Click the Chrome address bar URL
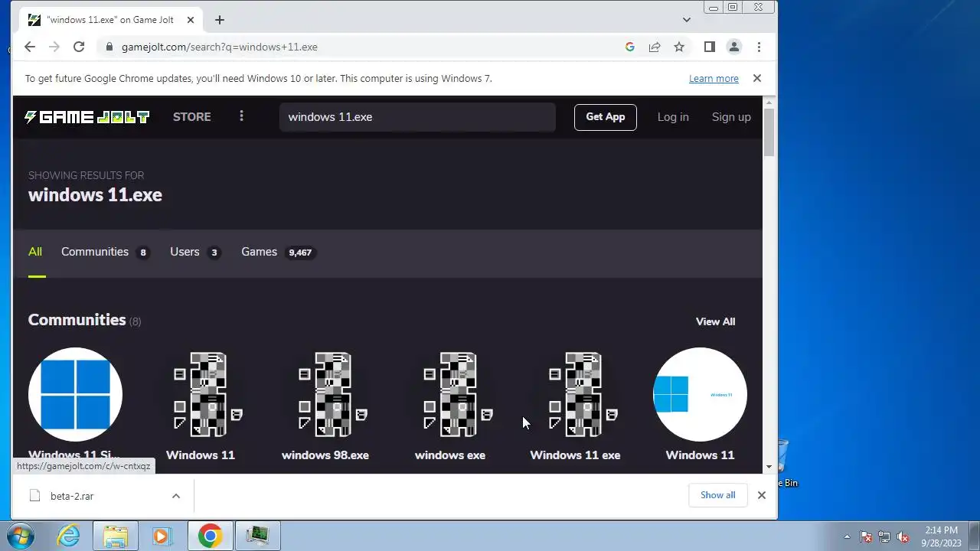980x551 pixels. 220,47
